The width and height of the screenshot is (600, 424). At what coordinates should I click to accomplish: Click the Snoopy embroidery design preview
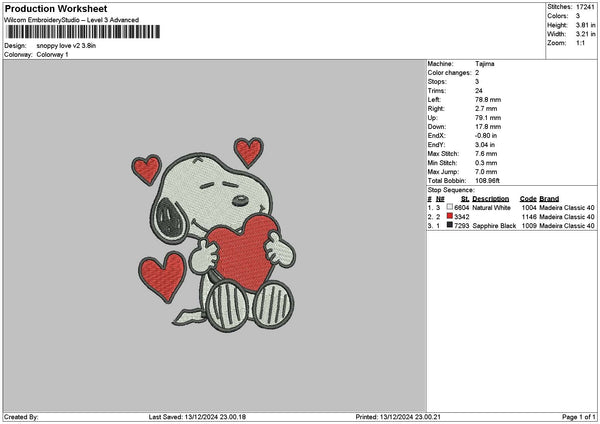tap(214, 235)
